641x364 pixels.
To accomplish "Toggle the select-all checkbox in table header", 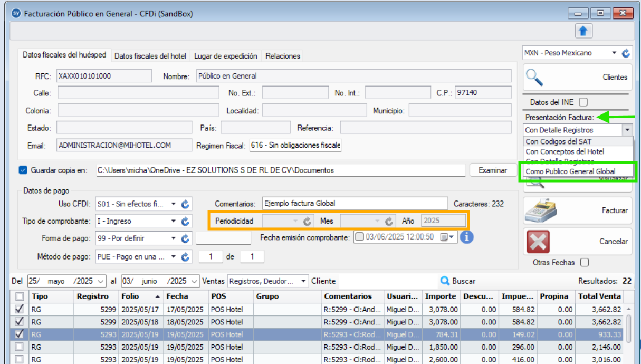I will pos(20,296).
